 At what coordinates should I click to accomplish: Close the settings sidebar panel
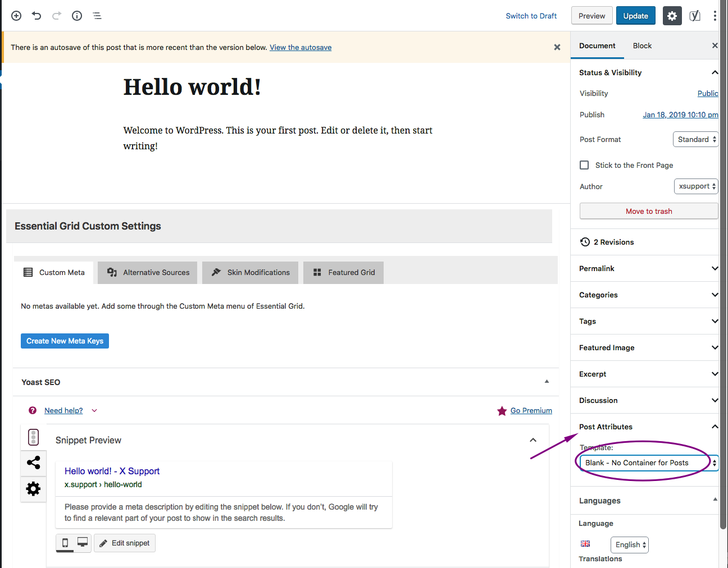715,45
